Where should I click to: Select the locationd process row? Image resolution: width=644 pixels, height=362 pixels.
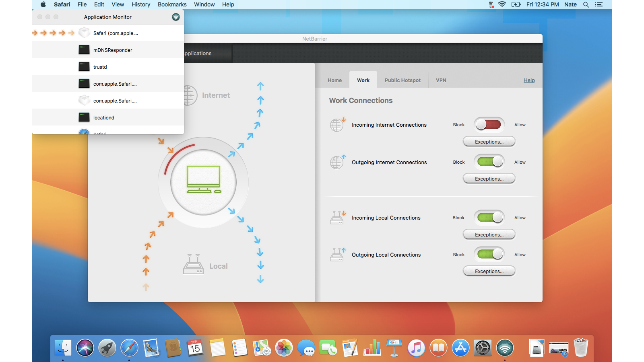[x=108, y=117]
